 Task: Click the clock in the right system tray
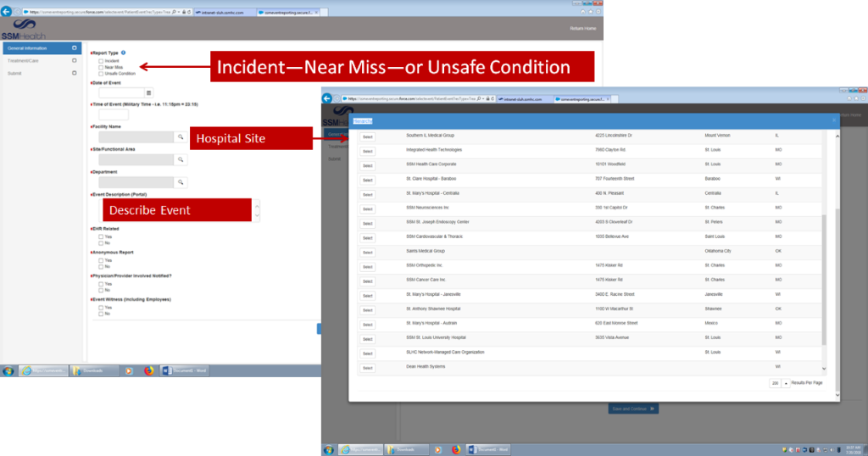853,450
